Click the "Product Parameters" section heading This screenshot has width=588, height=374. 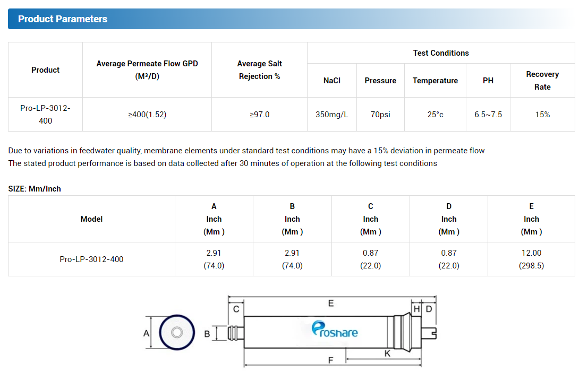[63, 19]
